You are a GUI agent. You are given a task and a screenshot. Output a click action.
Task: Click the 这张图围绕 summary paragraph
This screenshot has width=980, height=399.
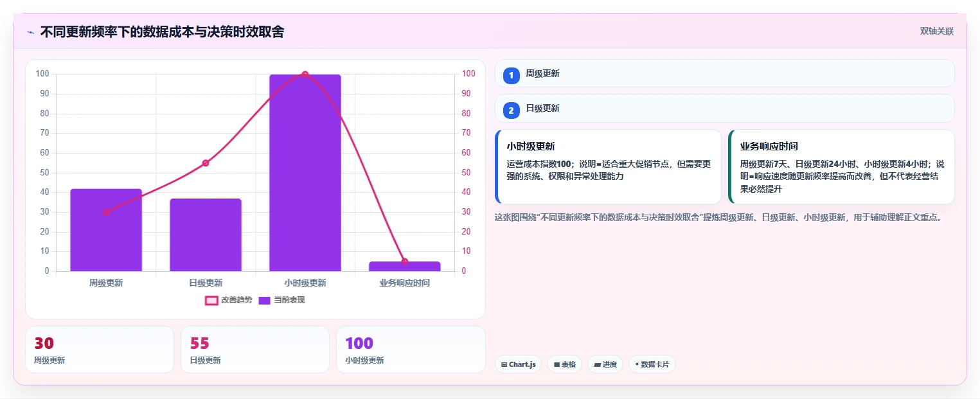coord(718,217)
